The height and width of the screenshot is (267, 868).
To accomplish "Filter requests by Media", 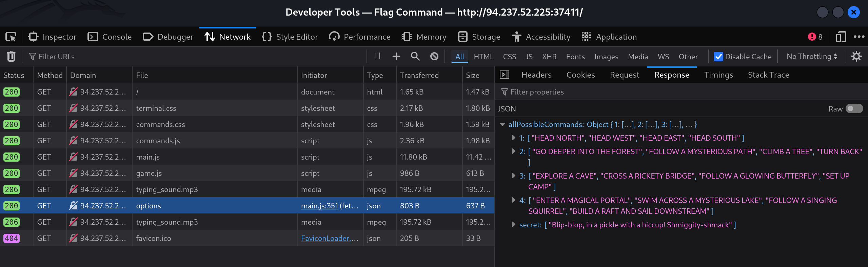I will coord(638,57).
